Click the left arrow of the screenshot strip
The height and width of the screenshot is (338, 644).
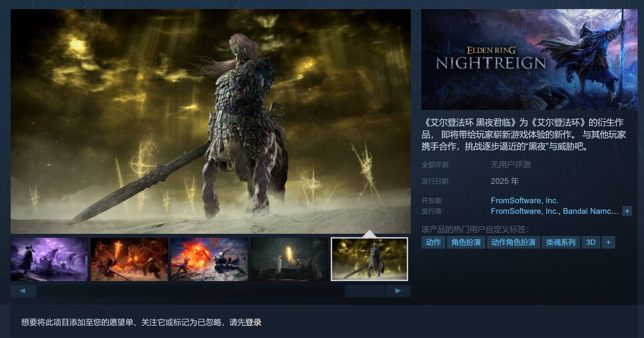click(x=23, y=291)
